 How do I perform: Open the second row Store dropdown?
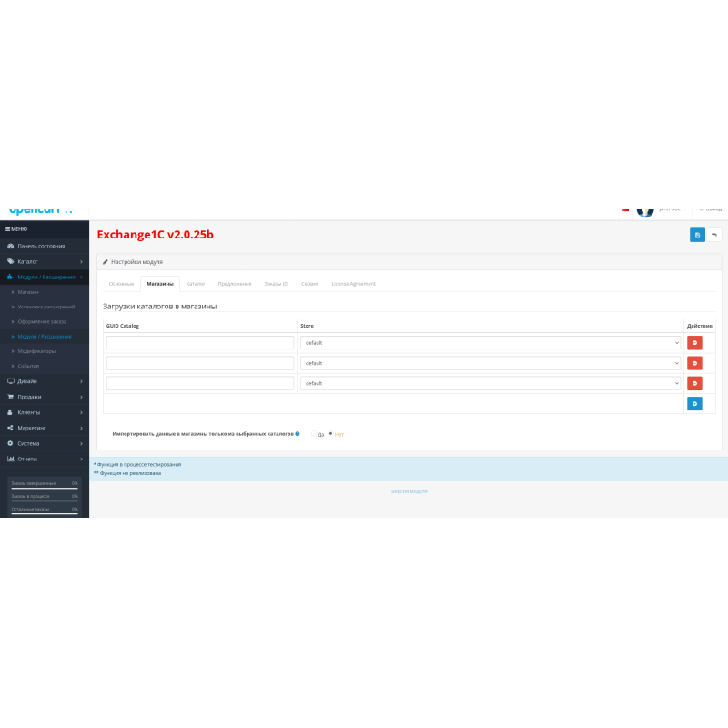click(490, 363)
